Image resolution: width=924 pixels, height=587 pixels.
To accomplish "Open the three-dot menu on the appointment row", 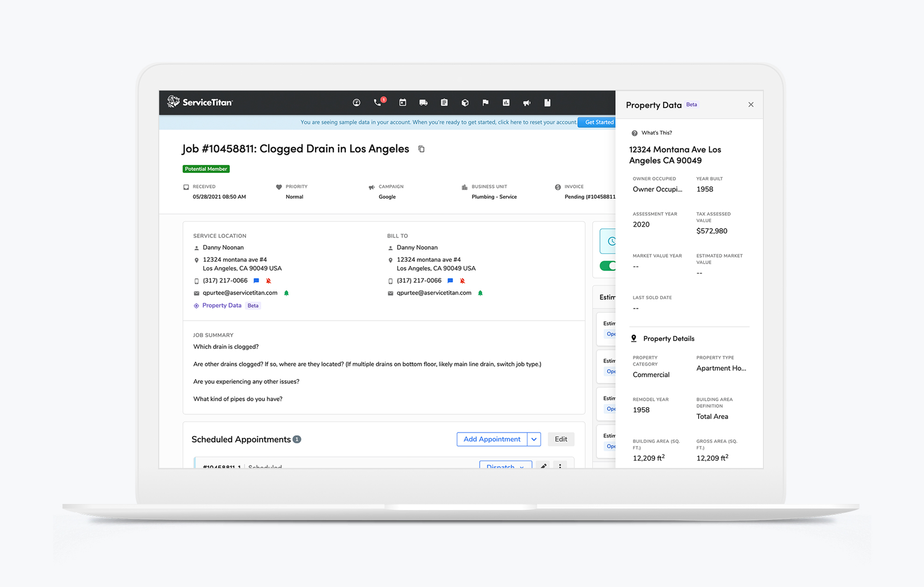I will click(560, 467).
